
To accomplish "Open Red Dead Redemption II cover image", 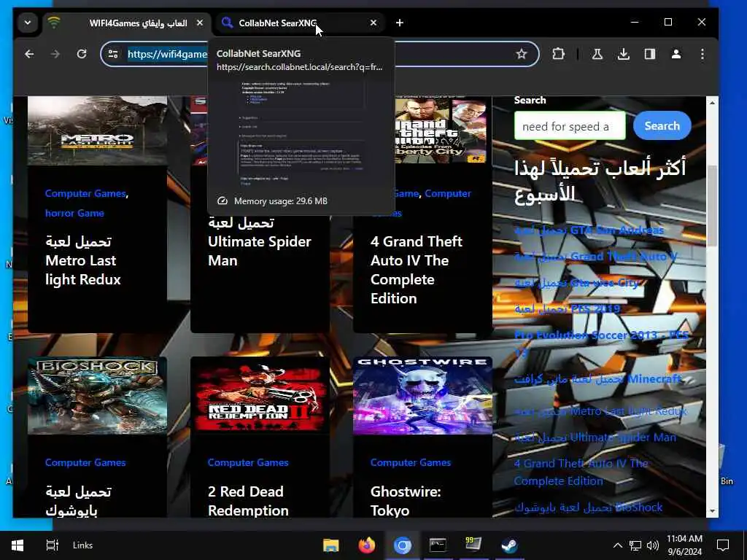I will (260, 395).
